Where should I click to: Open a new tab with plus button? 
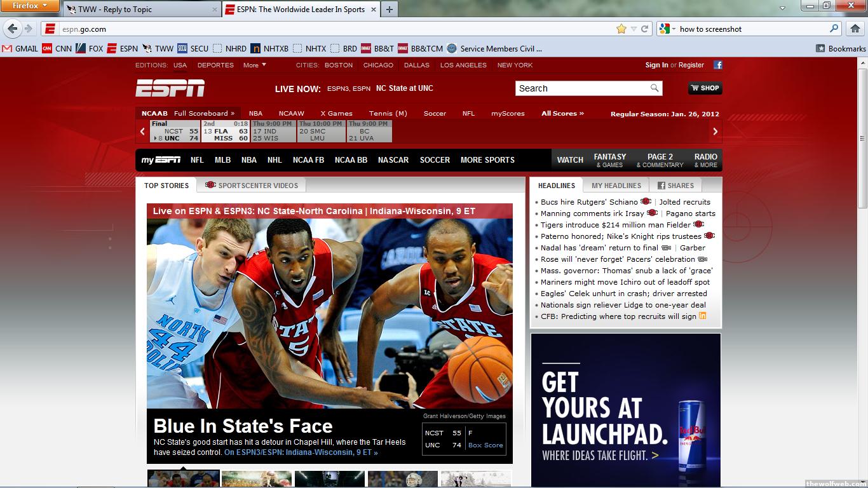click(389, 9)
